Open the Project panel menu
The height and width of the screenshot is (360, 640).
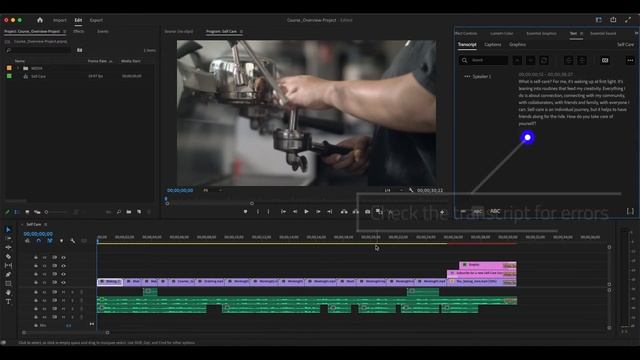point(64,31)
